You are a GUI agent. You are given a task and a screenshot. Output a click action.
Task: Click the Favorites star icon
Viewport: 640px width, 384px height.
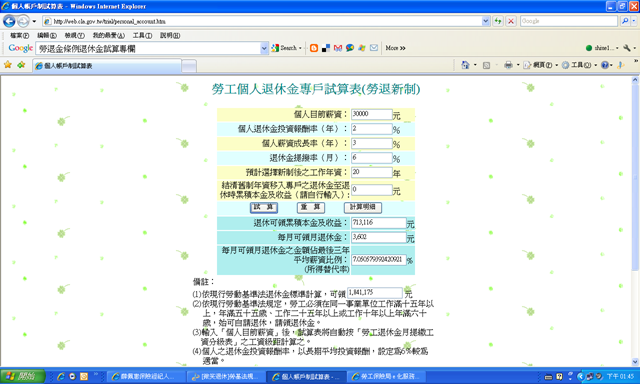(7, 65)
